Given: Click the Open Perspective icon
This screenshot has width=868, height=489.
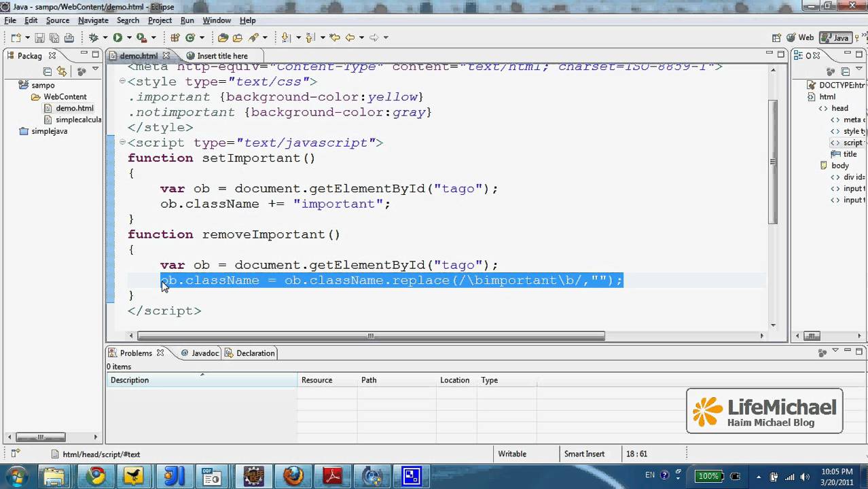Looking at the screenshot, I should pyautogui.click(x=776, y=38).
